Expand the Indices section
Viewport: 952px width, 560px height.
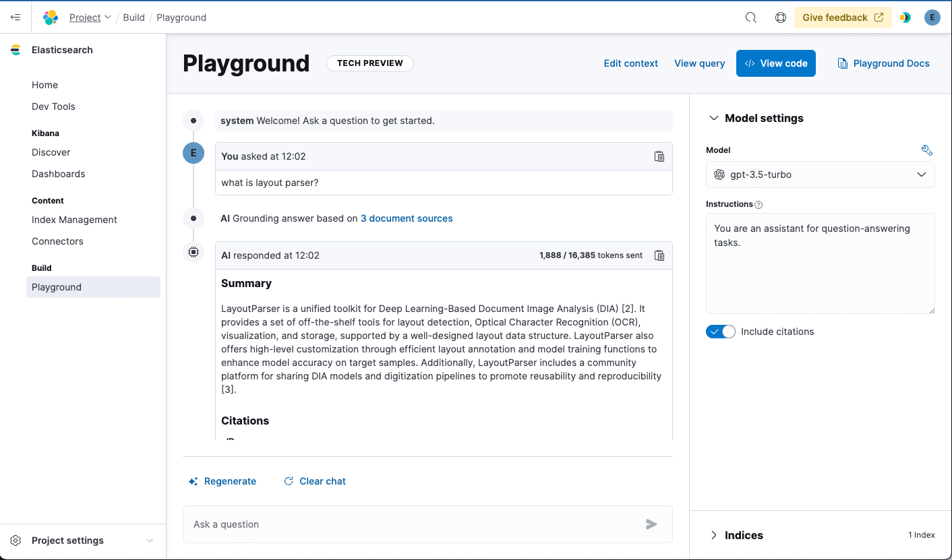pos(713,535)
